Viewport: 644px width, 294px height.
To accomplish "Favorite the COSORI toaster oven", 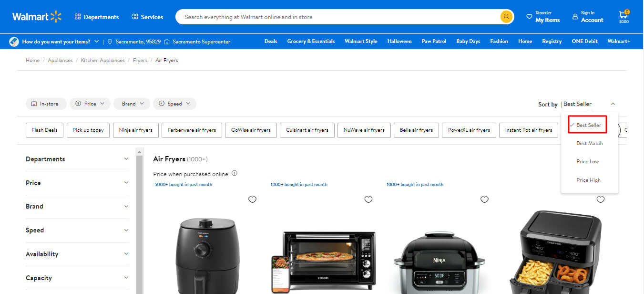I will pos(368,199).
